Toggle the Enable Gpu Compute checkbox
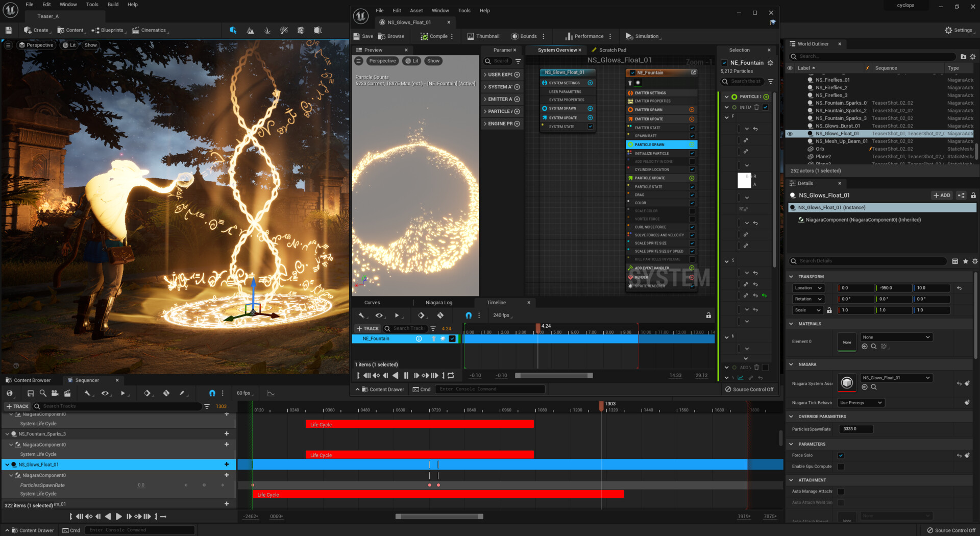This screenshot has height=536, width=980. click(x=841, y=467)
